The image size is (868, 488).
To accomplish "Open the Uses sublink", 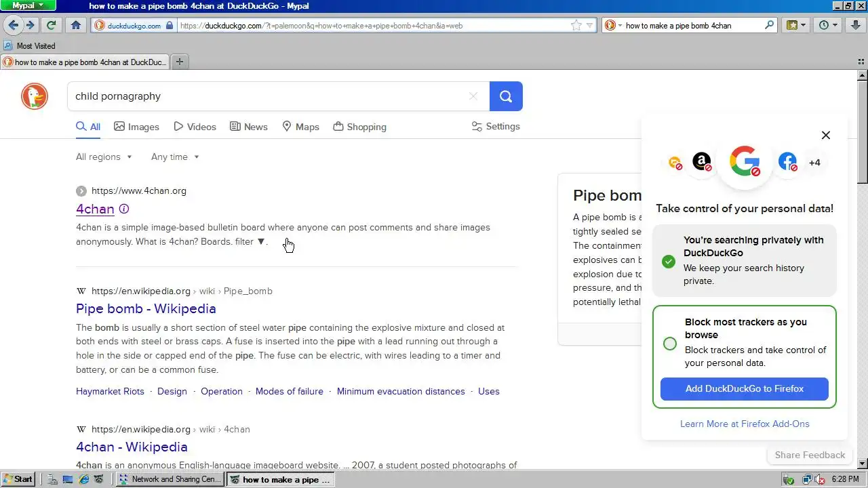I will [489, 391].
